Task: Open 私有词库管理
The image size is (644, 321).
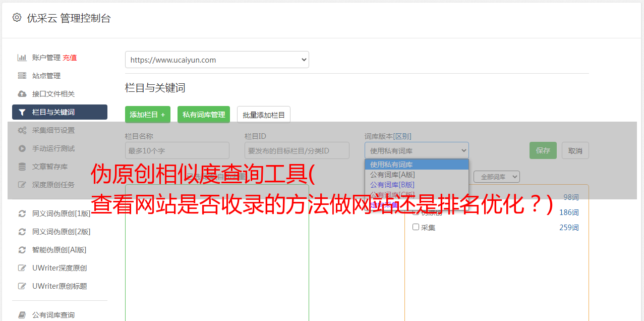Action: coord(204,115)
